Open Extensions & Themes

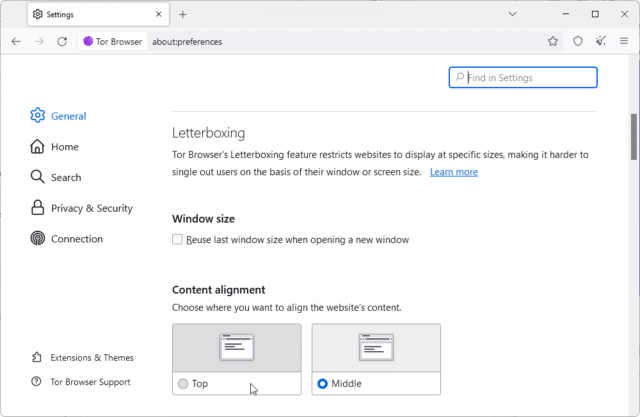[x=82, y=357]
